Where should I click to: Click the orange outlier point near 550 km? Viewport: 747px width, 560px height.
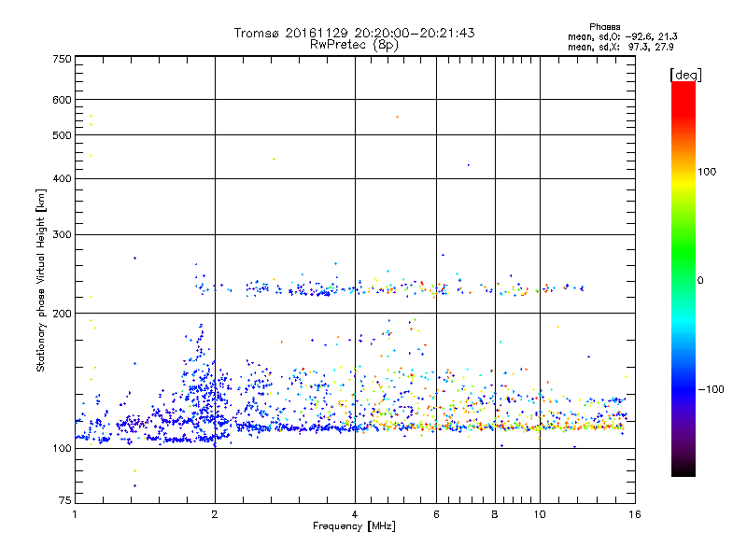(x=398, y=117)
